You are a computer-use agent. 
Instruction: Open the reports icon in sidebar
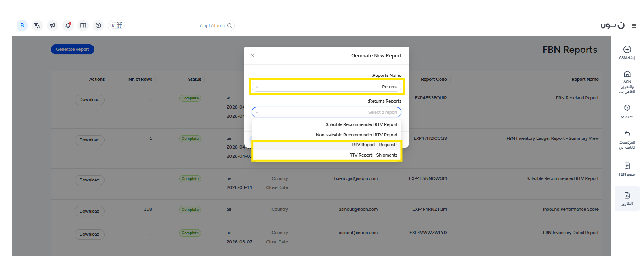pyautogui.click(x=627, y=195)
